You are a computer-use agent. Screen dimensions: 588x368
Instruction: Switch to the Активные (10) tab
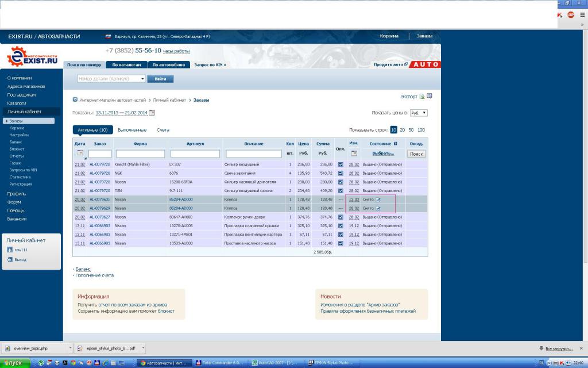[x=92, y=130]
